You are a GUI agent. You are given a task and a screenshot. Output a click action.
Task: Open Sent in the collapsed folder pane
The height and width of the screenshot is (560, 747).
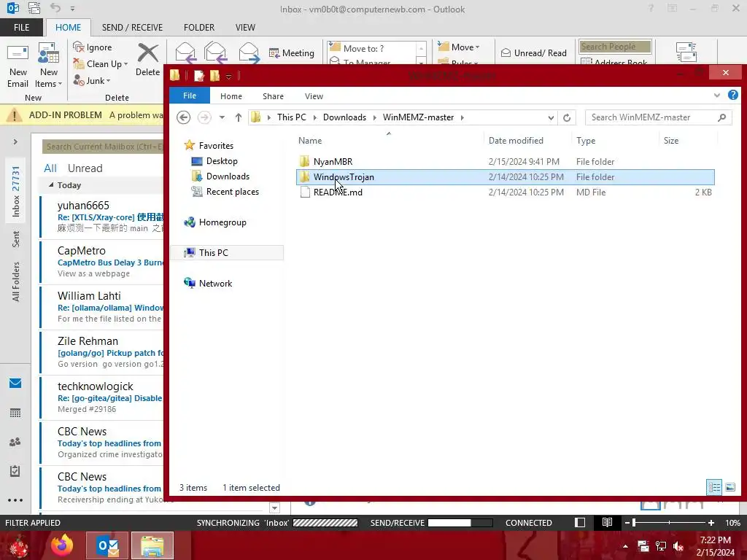[x=16, y=239]
